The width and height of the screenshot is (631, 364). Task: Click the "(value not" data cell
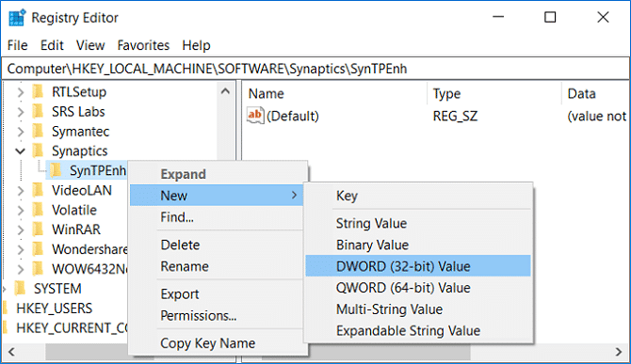597,116
